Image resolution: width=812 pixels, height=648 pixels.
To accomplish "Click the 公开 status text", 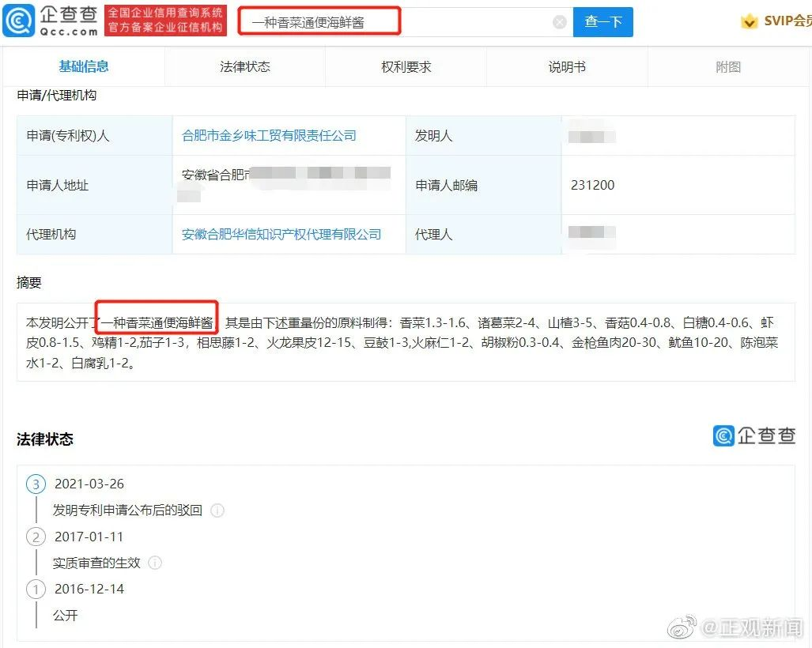I will (x=66, y=616).
